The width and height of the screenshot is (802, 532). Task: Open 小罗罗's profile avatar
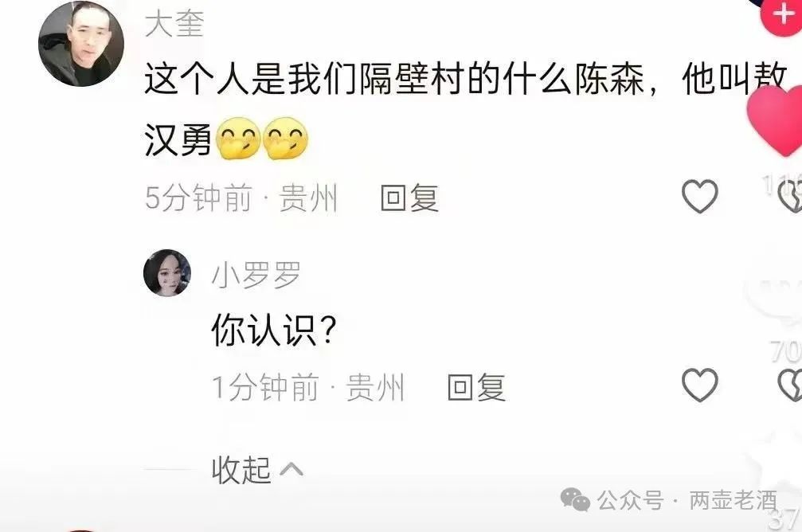[x=167, y=273]
